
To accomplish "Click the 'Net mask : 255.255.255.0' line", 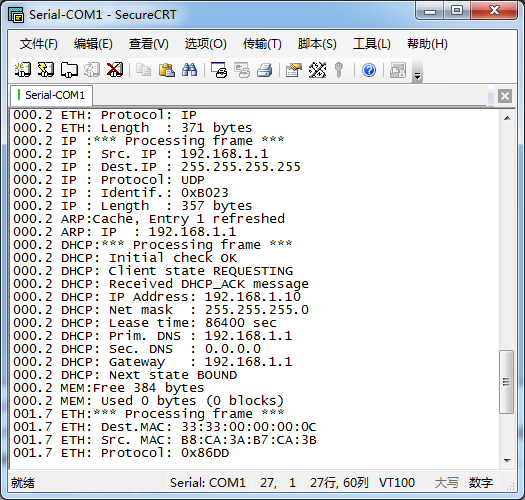I will (x=161, y=310).
